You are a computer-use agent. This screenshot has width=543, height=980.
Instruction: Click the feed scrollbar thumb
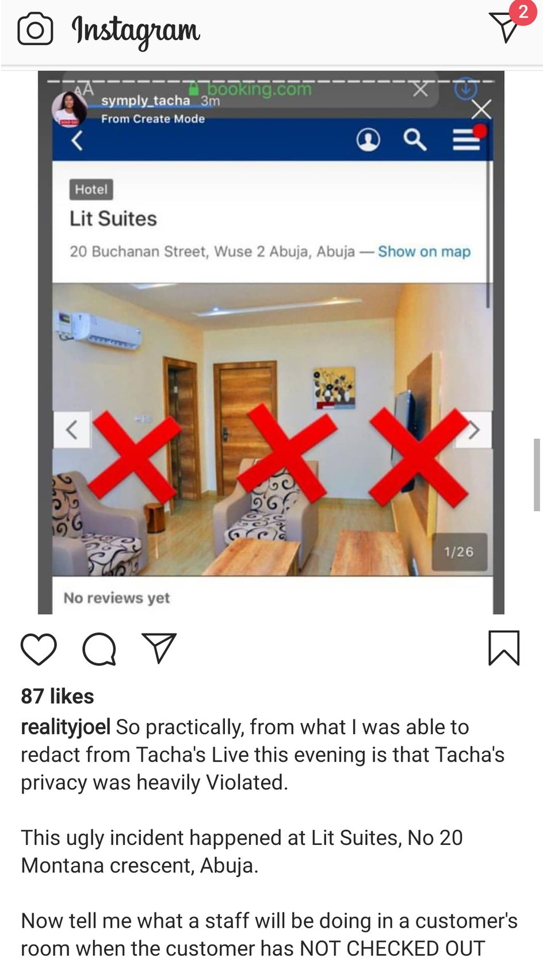coord(537,474)
